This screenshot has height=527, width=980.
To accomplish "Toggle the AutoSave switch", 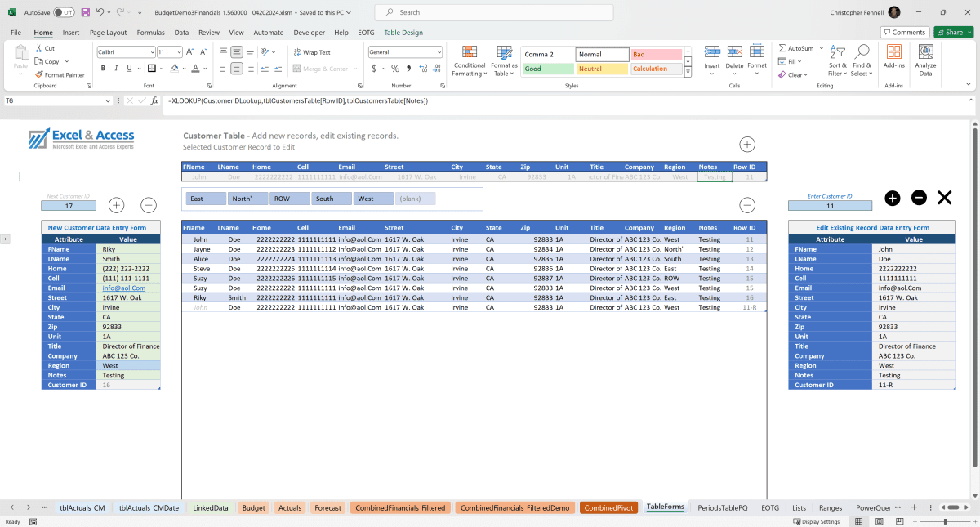I will pos(63,12).
